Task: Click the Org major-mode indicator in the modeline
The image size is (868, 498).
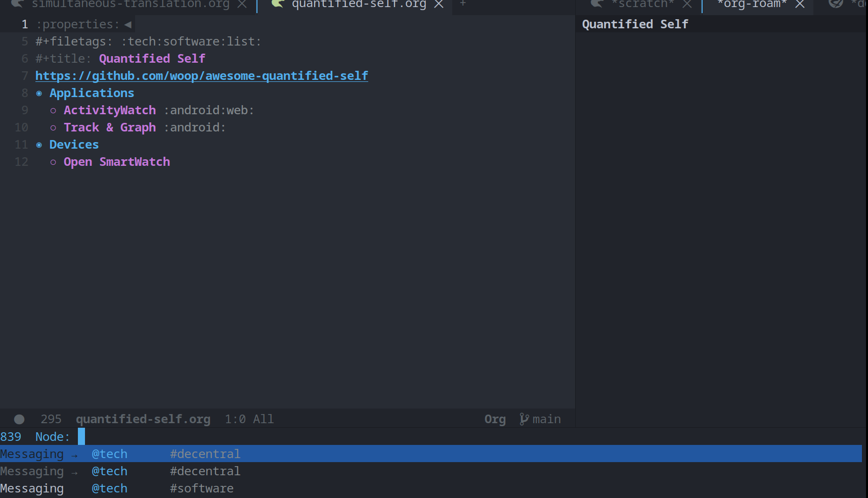Action: click(494, 419)
